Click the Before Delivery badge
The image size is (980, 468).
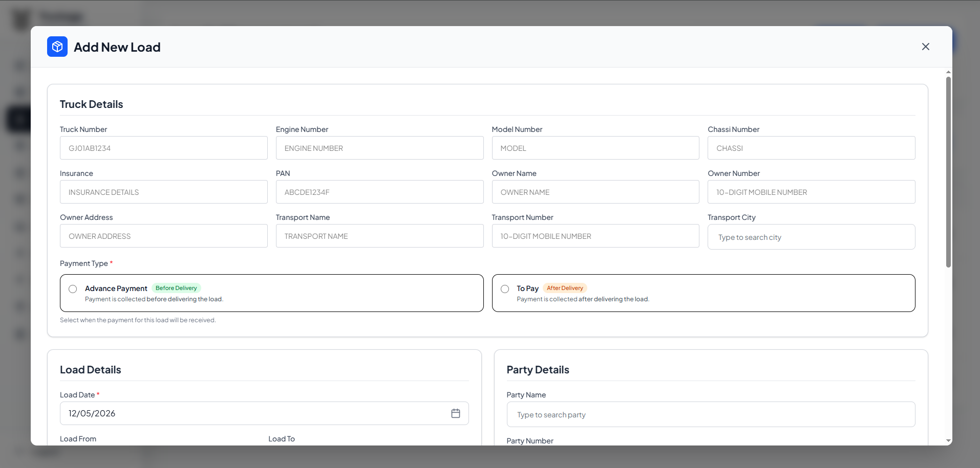pos(176,288)
